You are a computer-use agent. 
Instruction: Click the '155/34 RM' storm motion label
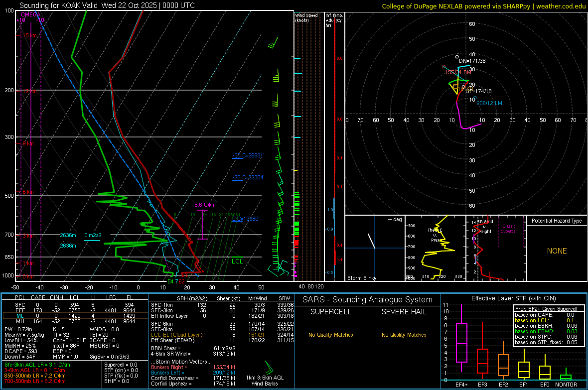click(458, 72)
